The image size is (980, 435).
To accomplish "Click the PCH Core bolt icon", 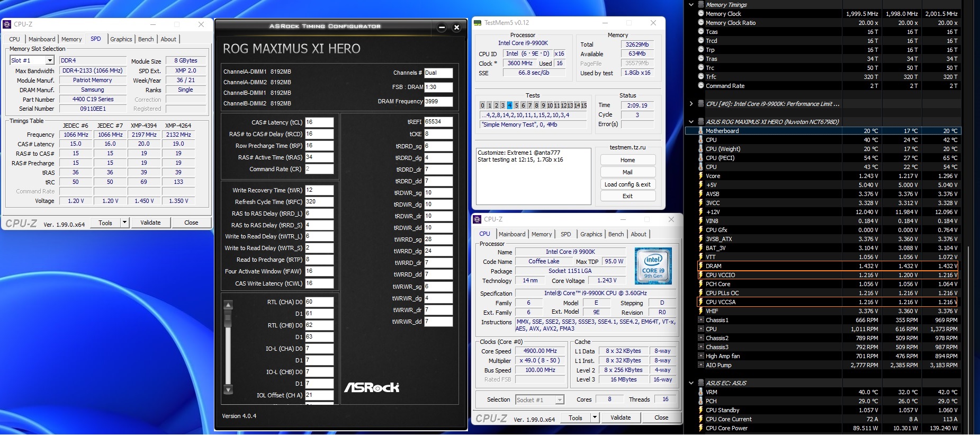I will [x=701, y=284].
